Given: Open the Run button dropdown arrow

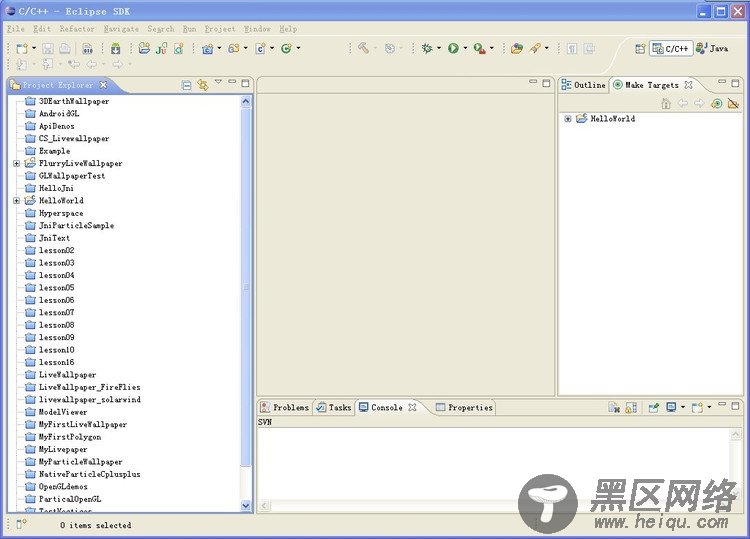Looking at the screenshot, I should (x=465, y=48).
